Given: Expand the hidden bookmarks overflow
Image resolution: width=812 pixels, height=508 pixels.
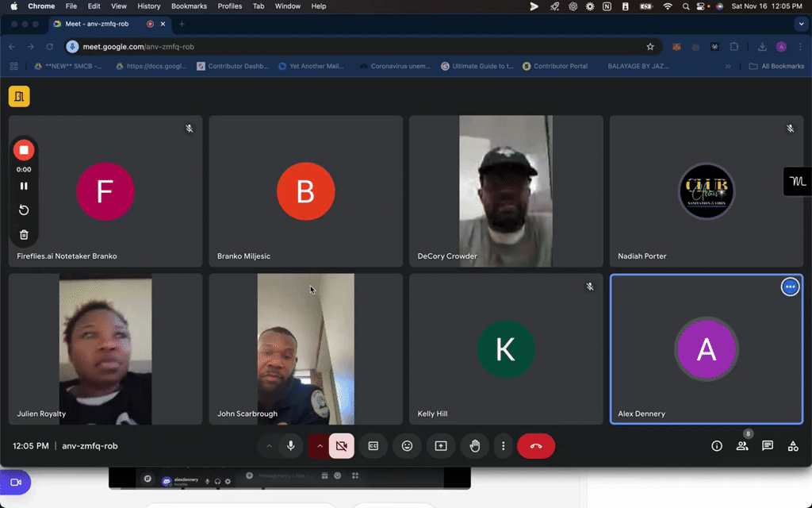Looking at the screenshot, I should click(x=728, y=66).
